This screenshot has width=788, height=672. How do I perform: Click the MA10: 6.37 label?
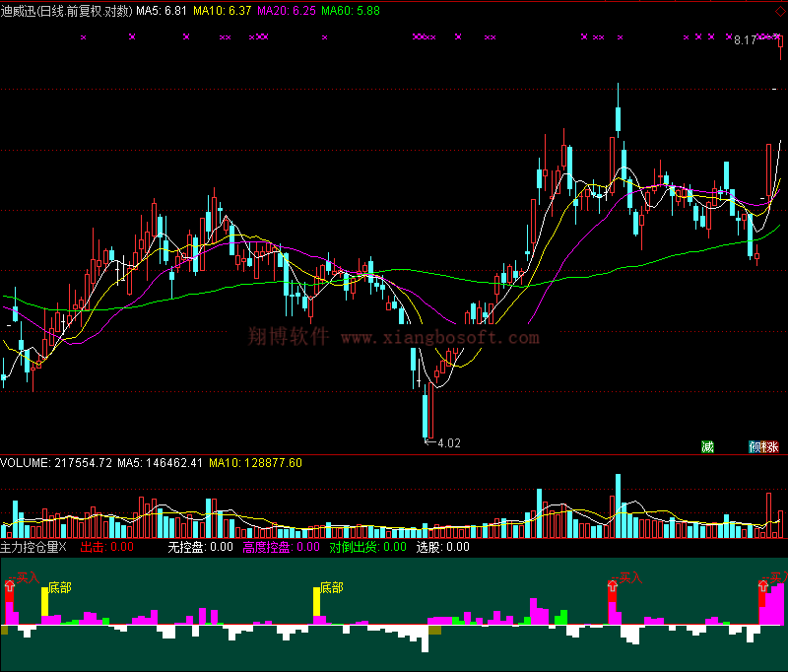click(223, 11)
